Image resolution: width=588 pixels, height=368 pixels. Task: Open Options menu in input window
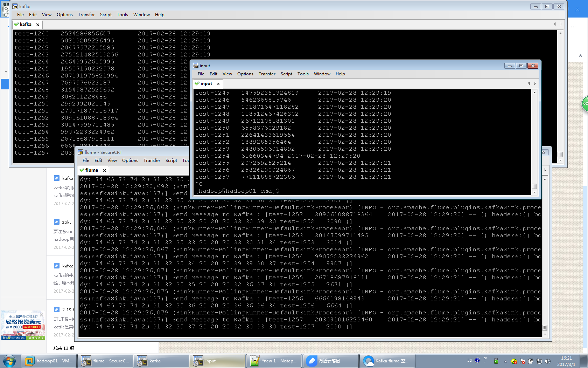245,74
